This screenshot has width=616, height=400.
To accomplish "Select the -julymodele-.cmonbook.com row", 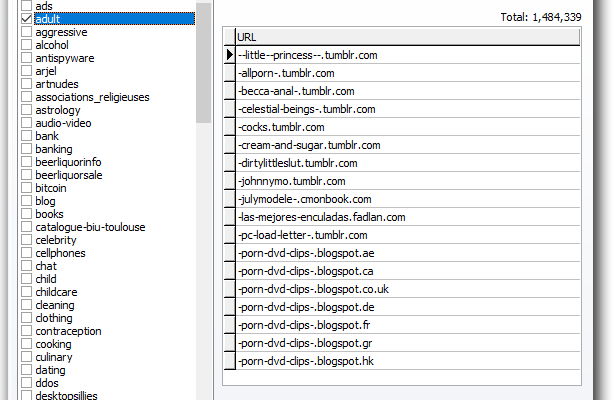I will tap(407, 199).
